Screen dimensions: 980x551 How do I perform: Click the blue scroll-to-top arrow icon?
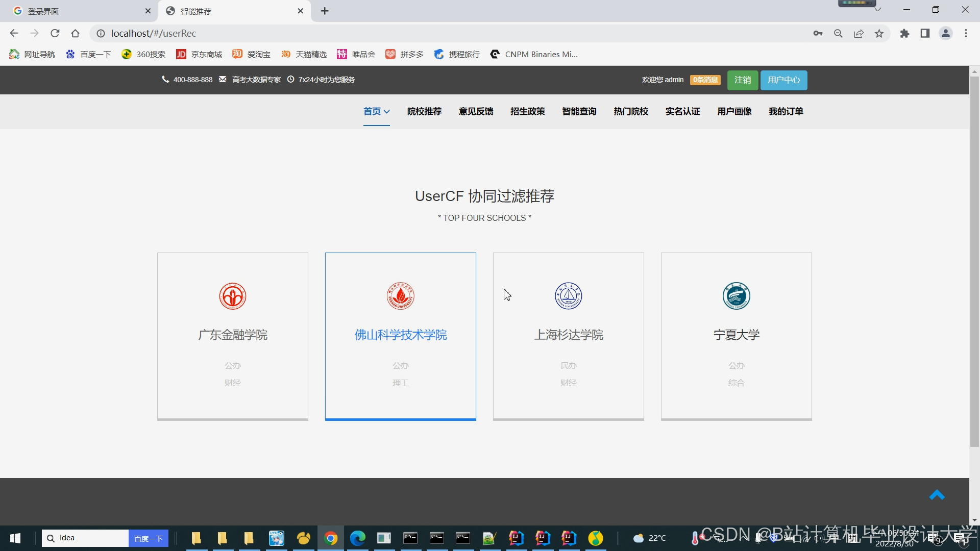click(937, 495)
